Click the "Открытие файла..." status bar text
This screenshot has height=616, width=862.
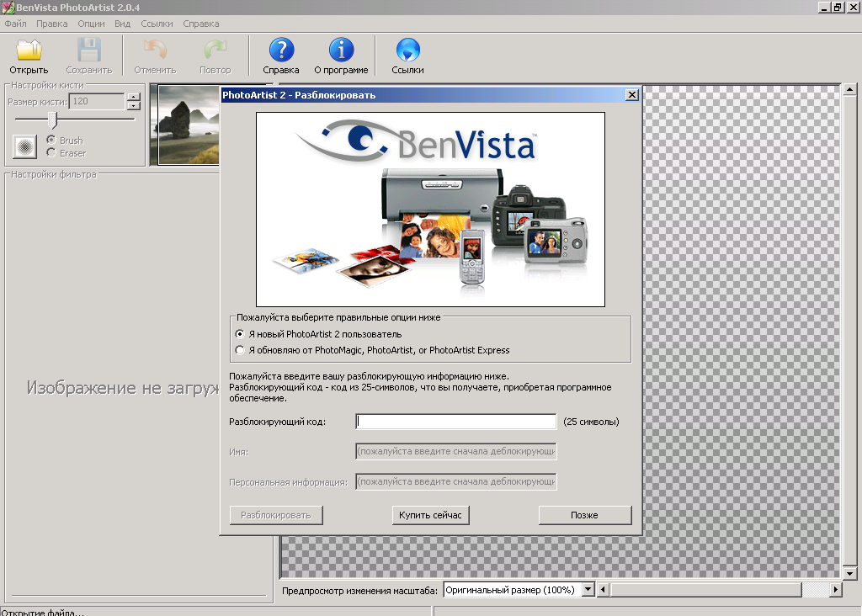pyautogui.click(x=42, y=612)
